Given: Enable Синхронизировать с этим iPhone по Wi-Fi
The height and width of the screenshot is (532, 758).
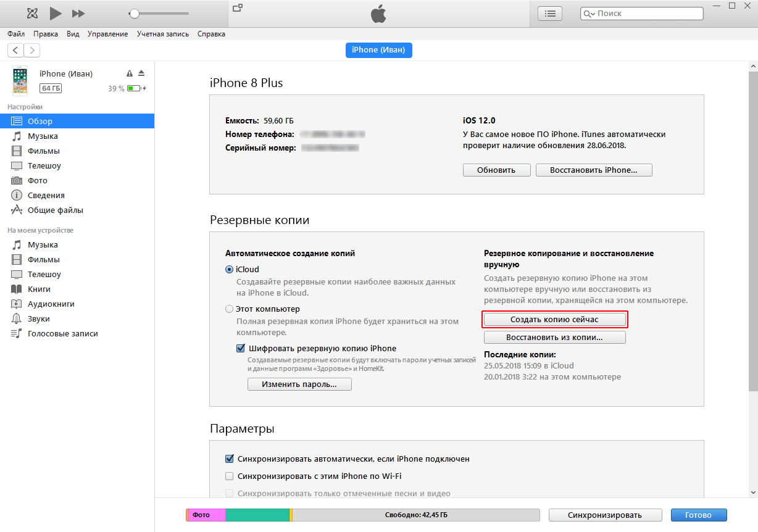Looking at the screenshot, I should (230, 476).
